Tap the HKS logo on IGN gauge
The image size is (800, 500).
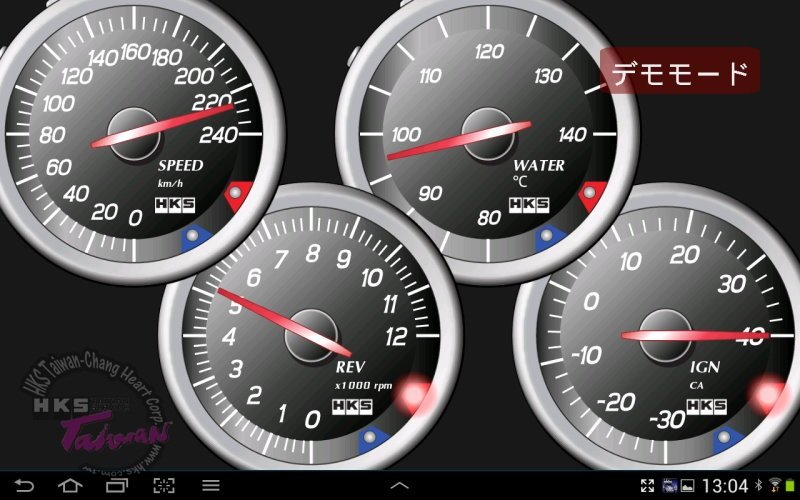pos(707,407)
